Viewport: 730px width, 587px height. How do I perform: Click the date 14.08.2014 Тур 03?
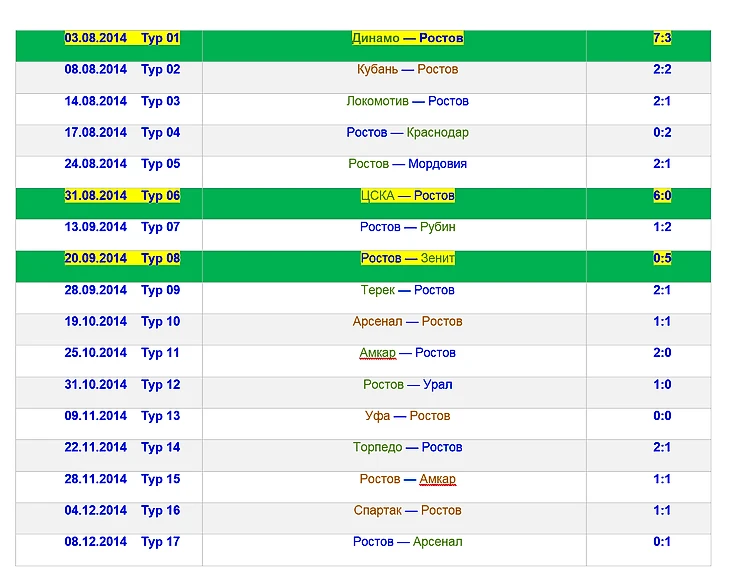(x=122, y=101)
